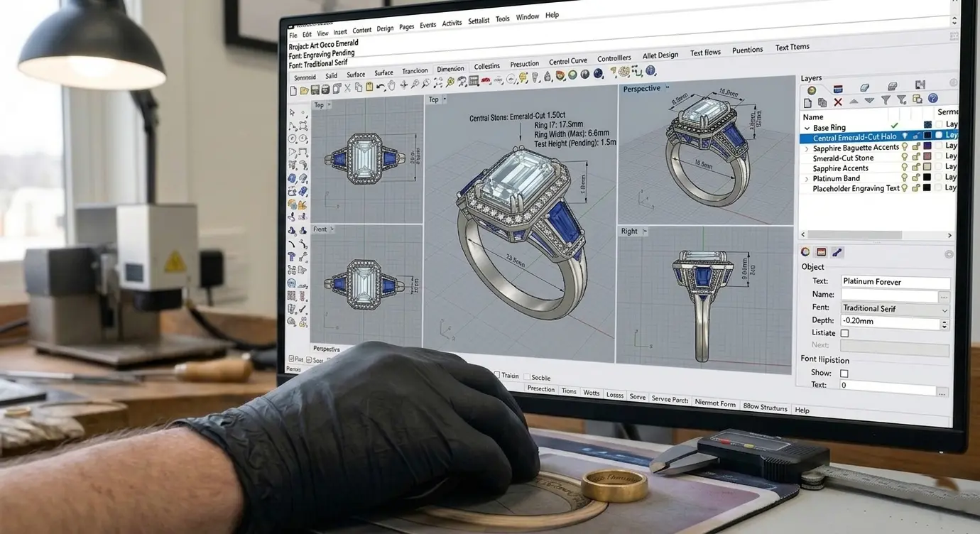This screenshot has width=980, height=534.
Task: Open the Help menu in the menu bar
Action: [x=552, y=15]
